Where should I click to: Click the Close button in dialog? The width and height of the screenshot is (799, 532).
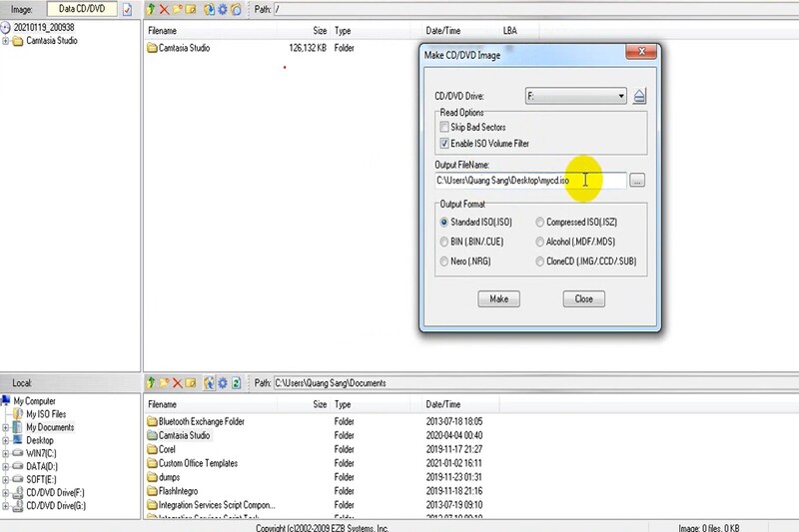click(584, 298)
